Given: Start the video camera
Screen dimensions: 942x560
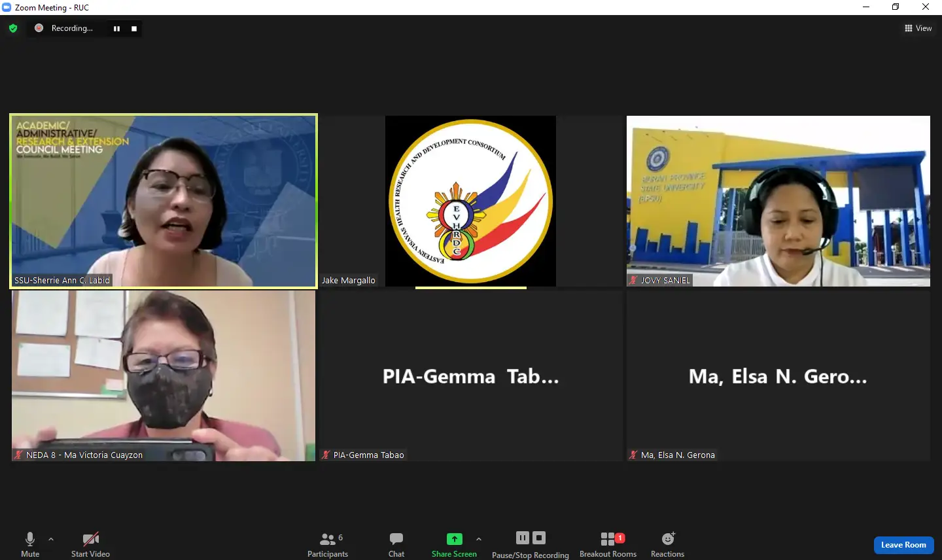Looking at the screenshot, I should coord(90,544).
